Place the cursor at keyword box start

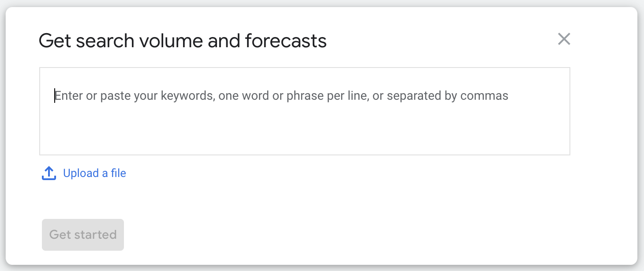(x=55, y=96)
